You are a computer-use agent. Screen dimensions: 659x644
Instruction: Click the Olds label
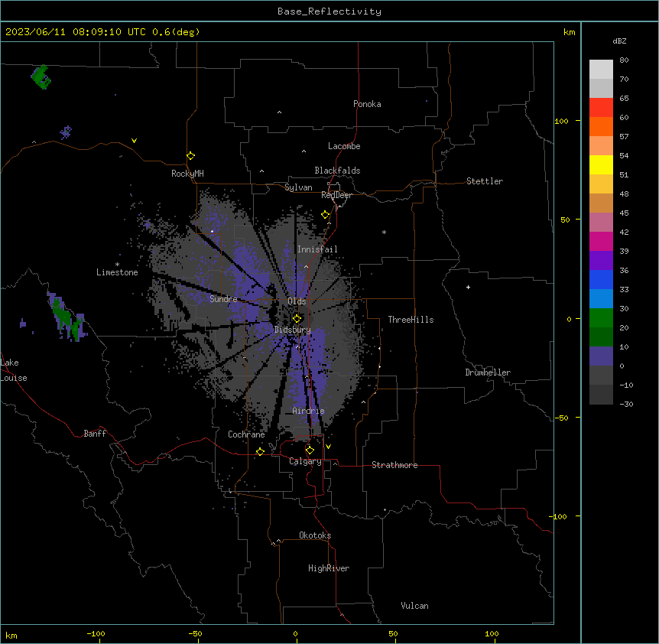(297, 301)
